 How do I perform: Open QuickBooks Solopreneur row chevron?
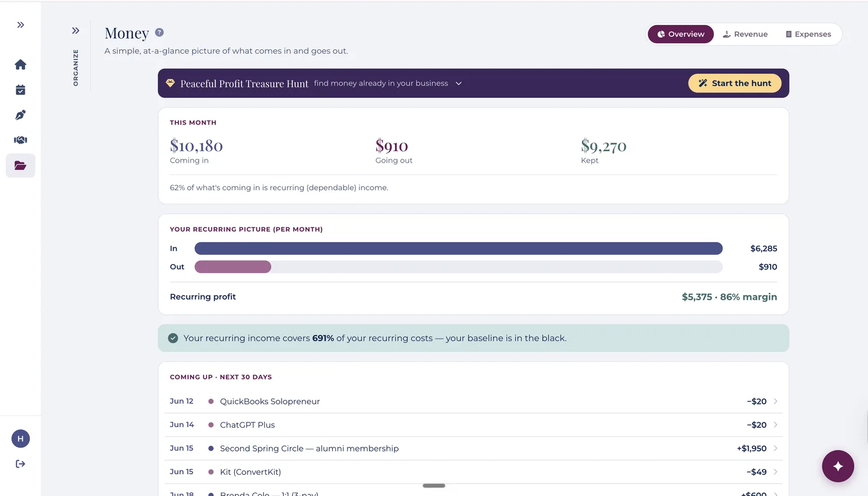tap(775, 402)
